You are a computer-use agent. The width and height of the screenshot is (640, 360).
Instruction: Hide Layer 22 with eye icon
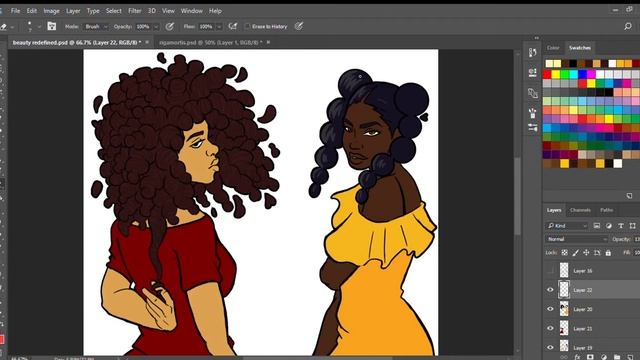coord(550,290)
